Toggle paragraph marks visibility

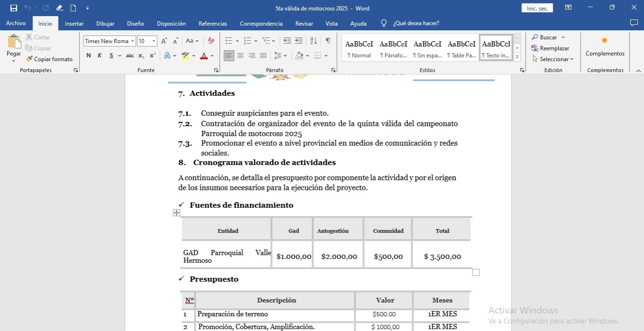(x=328, y=41)
